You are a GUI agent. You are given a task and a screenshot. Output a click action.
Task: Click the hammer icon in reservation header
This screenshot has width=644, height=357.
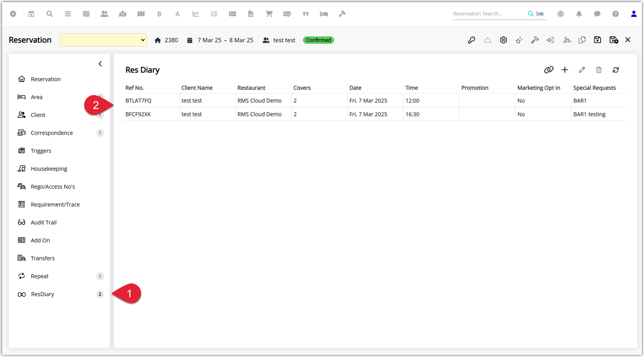click(535, 40)
